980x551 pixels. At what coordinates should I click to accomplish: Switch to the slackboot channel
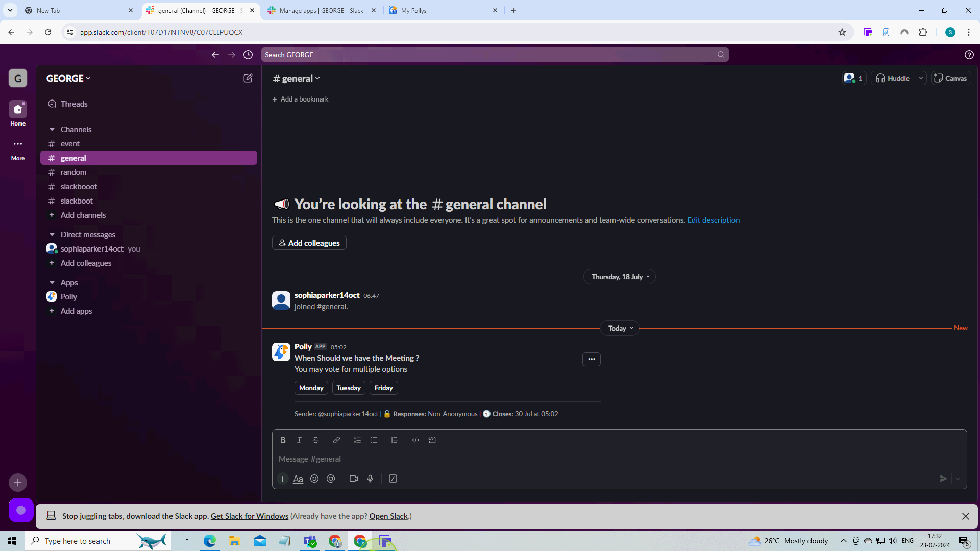tap(149, 201)
